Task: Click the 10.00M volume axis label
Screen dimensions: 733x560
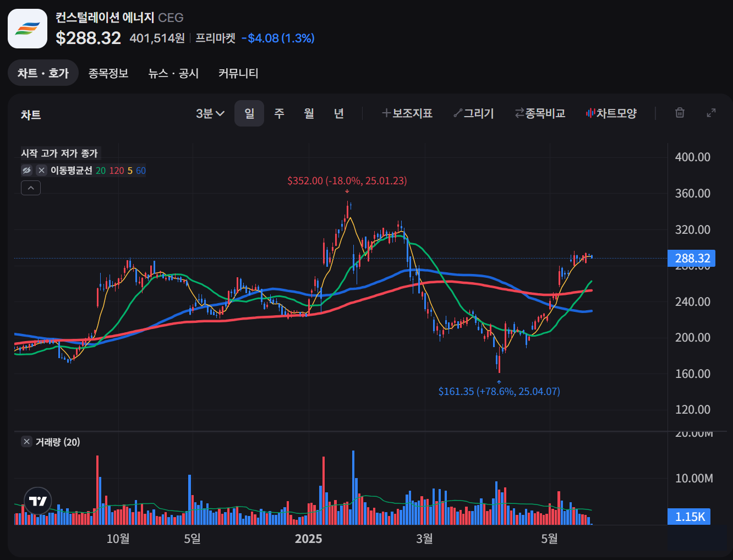Action: point(694,479)
